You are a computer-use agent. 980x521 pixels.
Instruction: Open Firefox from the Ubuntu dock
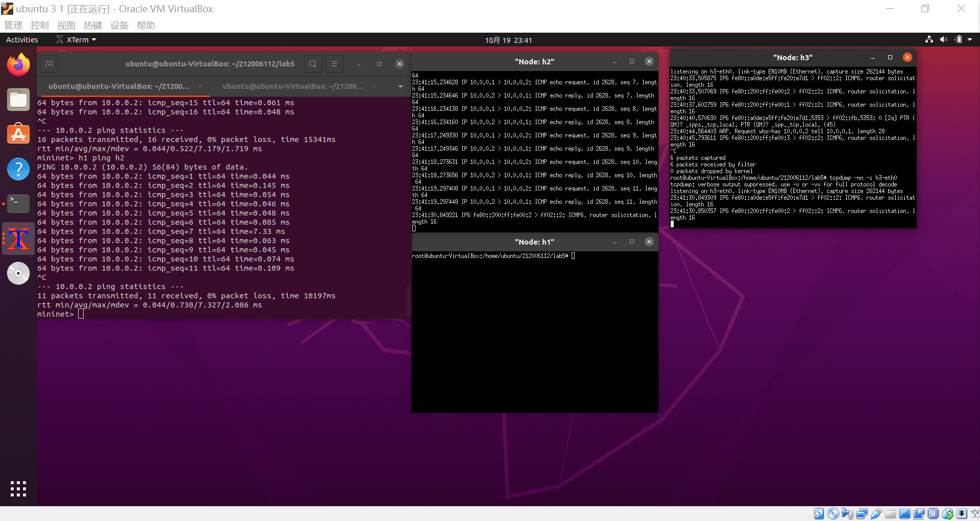(x=18, y=65)
